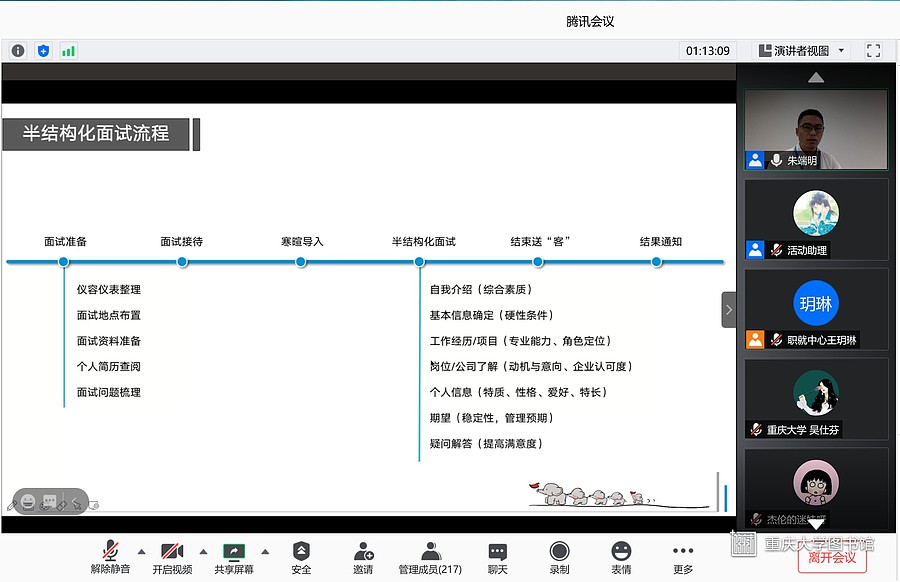Click the 邀请 invite icon
900x582 pixels.
(363, 557)
